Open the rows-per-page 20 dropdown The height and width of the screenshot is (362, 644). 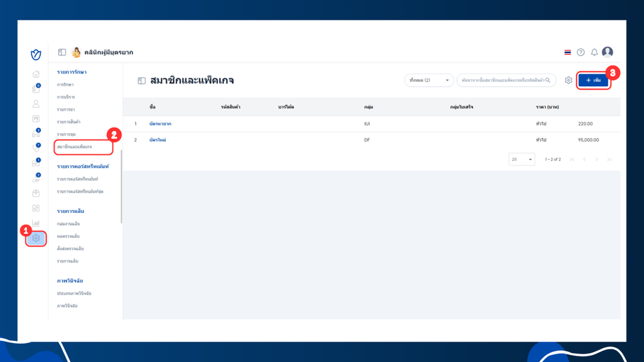pyautogui.click(x=521, y=160)
